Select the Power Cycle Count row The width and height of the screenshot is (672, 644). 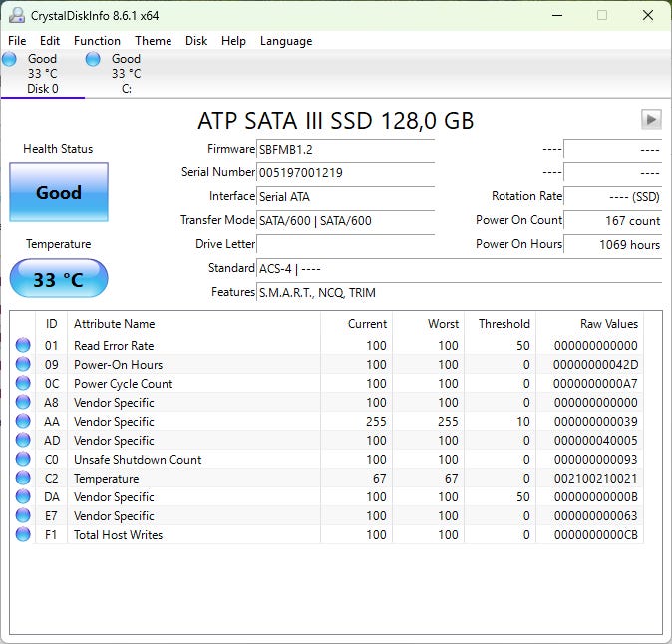124,384
